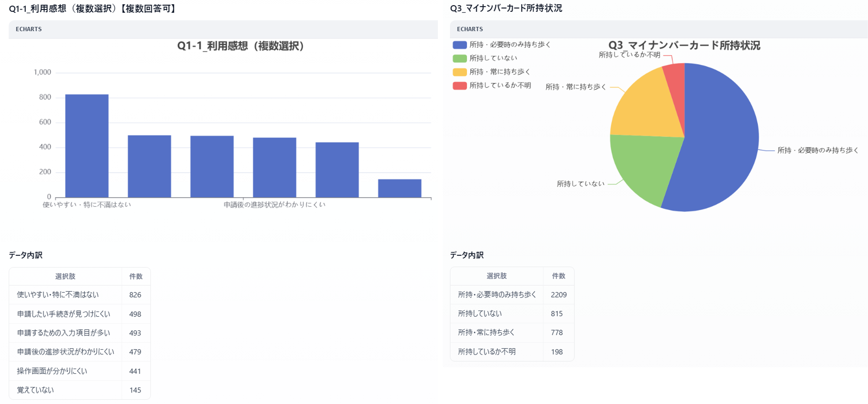Click the y-axis label 400
This screenshot has width=868, height=404.
(45, 147)
